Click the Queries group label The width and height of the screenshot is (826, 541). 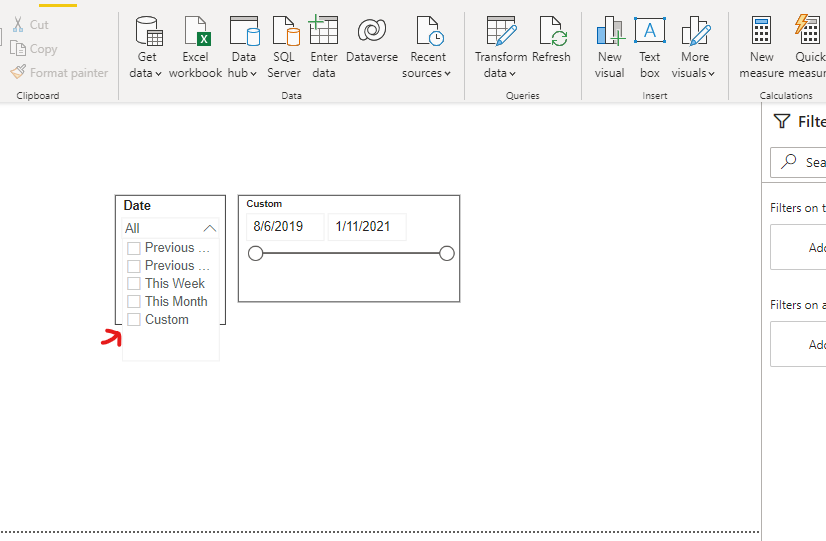[x=523, y=95]
